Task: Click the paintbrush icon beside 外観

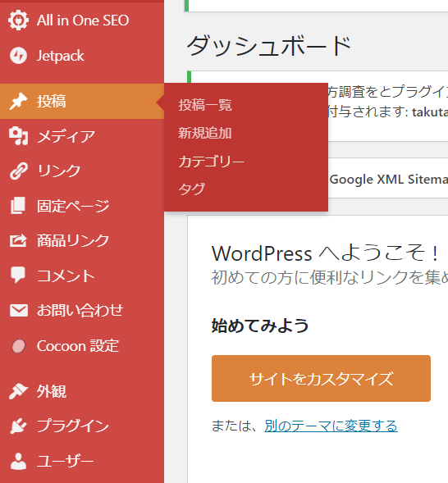Action: (19, 391)
